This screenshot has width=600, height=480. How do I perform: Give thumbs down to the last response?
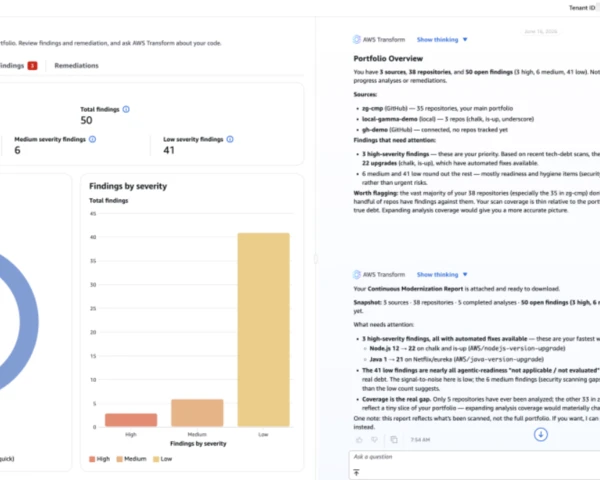pyautogui.click(x=375, y=440)
